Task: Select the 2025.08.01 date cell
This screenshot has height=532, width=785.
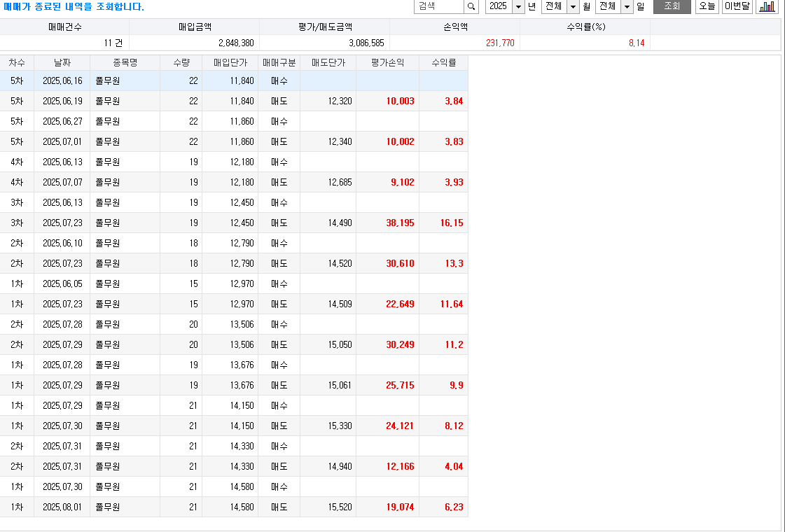Action: coord(62,507)
